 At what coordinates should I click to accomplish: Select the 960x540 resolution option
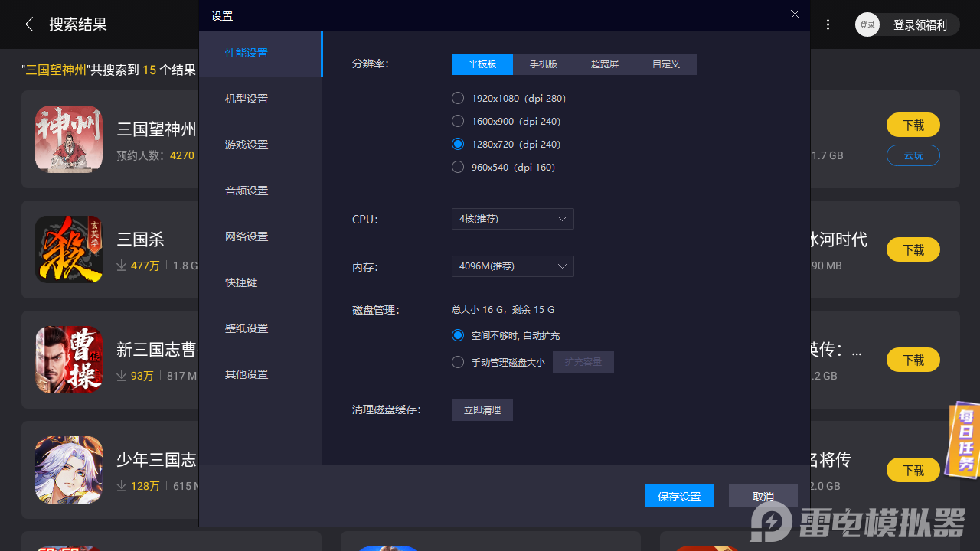pyautogui.click(x=457, y=167)
